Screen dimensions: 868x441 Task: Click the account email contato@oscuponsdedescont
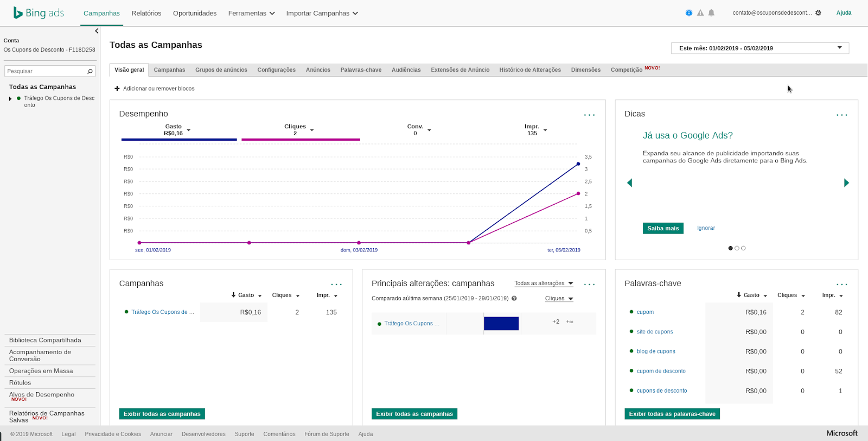772,13
